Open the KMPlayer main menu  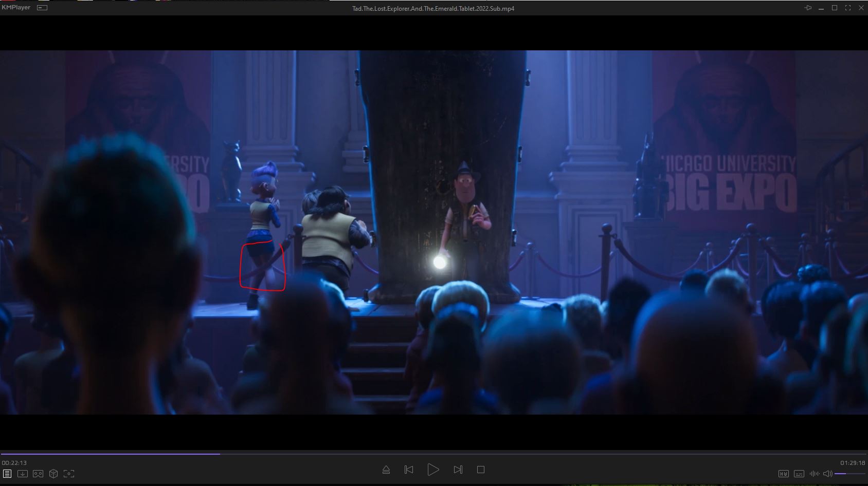pos(16,8)
